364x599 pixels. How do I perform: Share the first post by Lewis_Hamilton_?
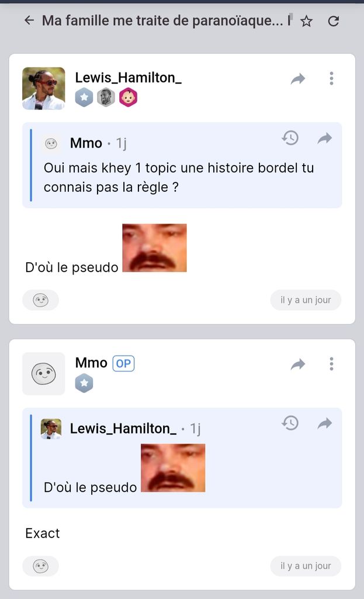(298, 79)
